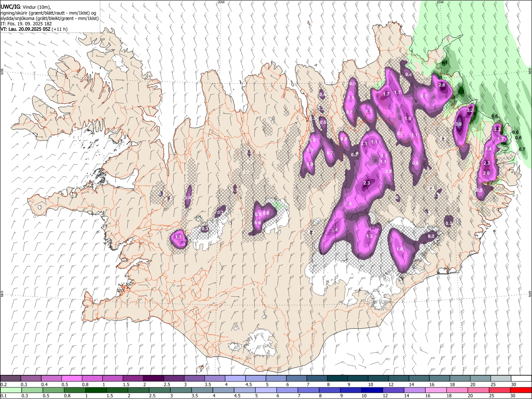The width and height of the screenshot is (532, 399).
Task: Click the 'UWC/IG: Vindur (10m)' title text
Action: [x=26, y=7]
